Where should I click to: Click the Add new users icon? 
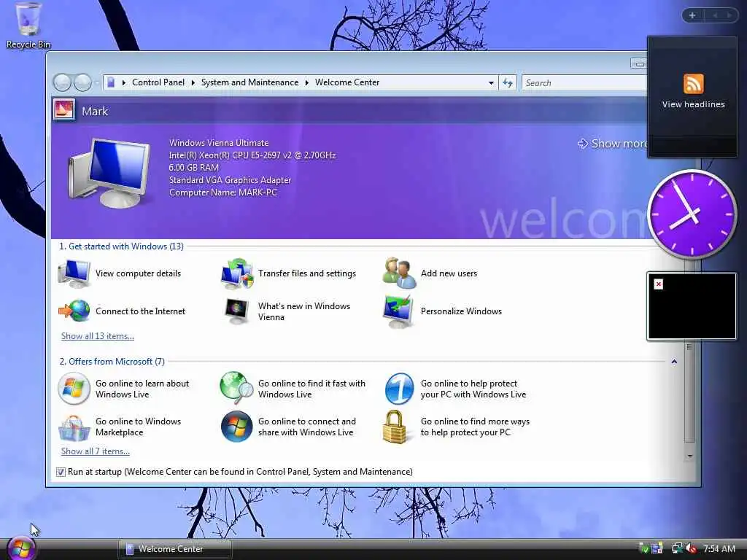point(399,273)
